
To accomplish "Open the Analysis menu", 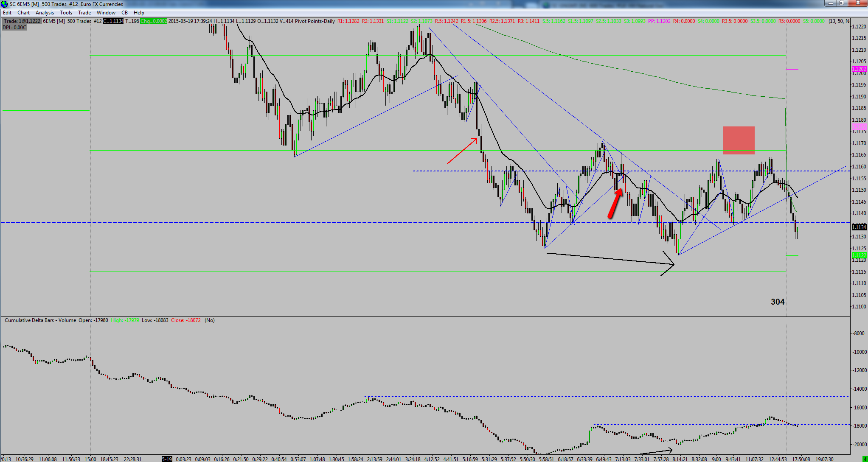I will point(45,13).
